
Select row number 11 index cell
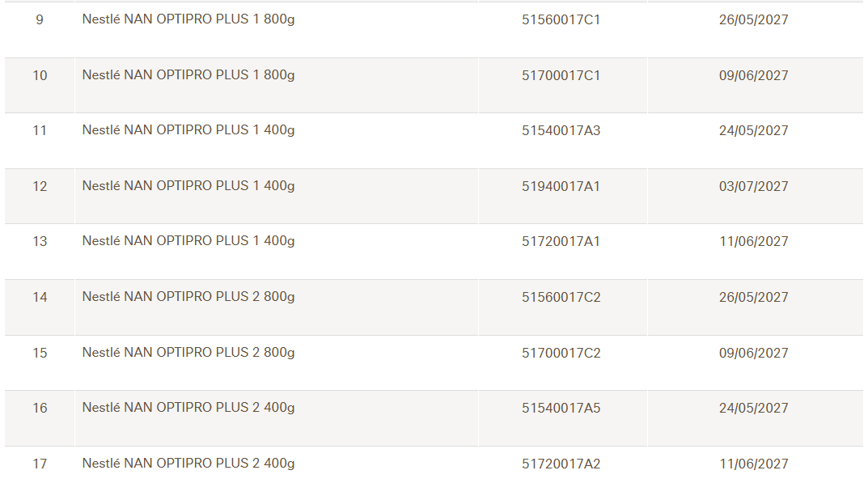[x=40, y=131]
